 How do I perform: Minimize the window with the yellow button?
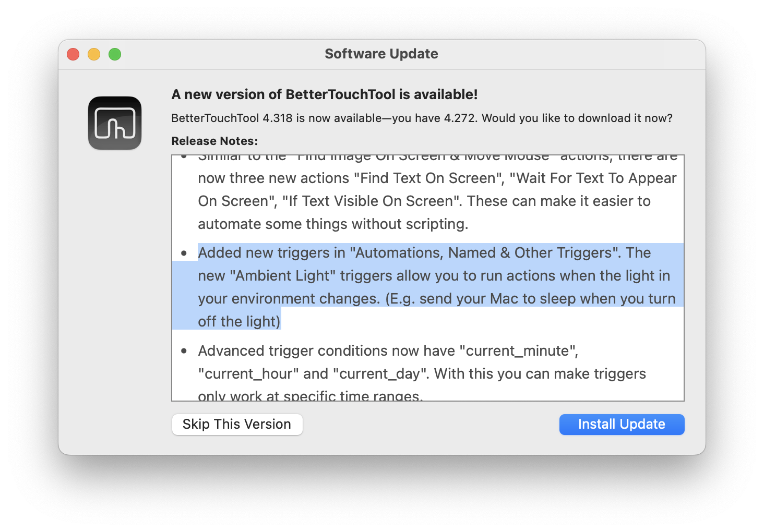click(x=94, y=54)
